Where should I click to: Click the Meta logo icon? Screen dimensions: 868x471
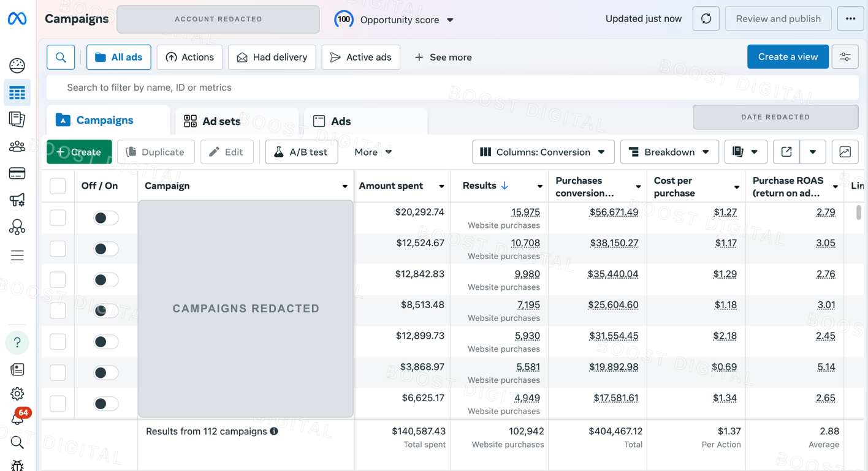tap(17, 19)
